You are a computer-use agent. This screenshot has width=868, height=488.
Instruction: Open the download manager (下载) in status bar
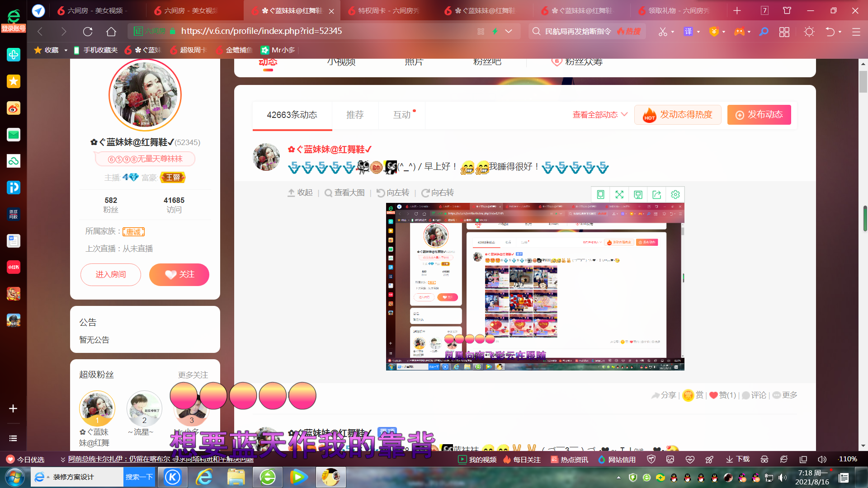click(x=738, y=460)
